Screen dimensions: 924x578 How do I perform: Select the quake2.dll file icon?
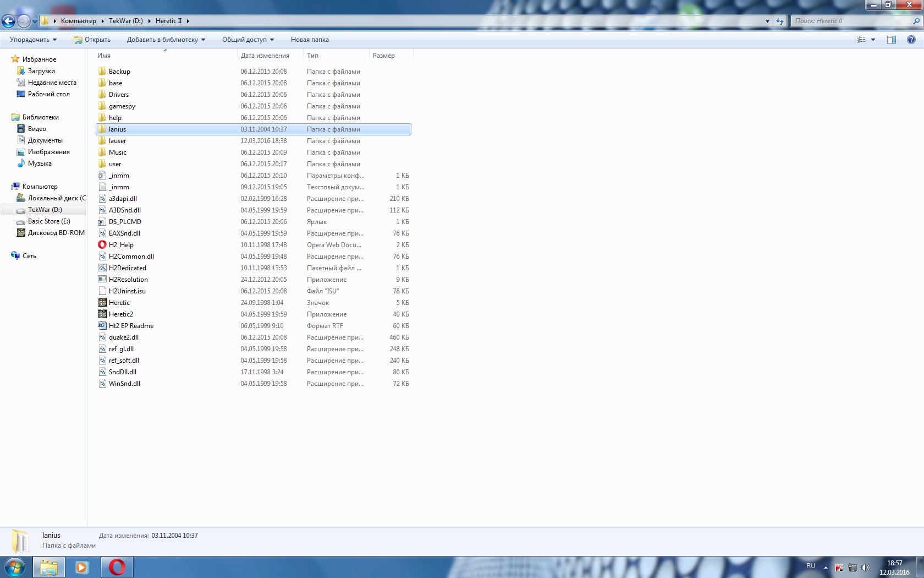(102, 337)
